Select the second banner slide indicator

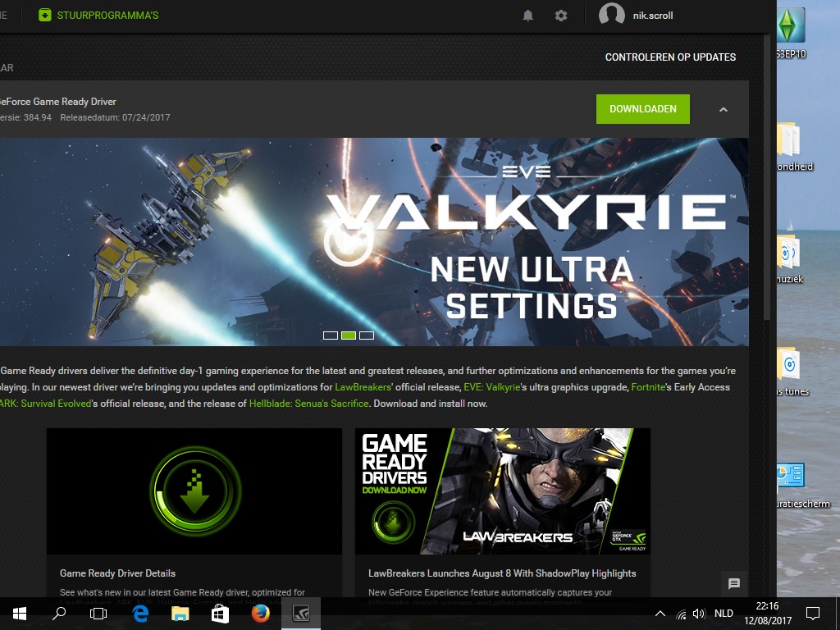click(349, 336)
